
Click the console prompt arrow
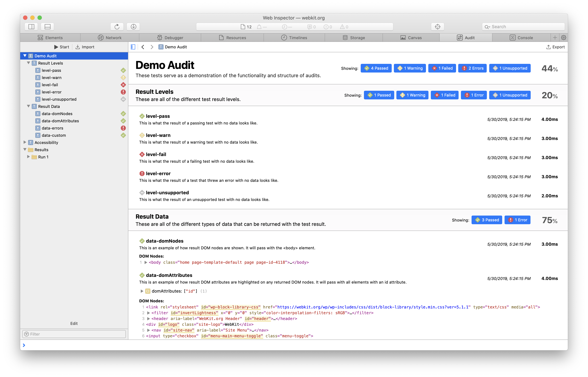pos(24,345)
